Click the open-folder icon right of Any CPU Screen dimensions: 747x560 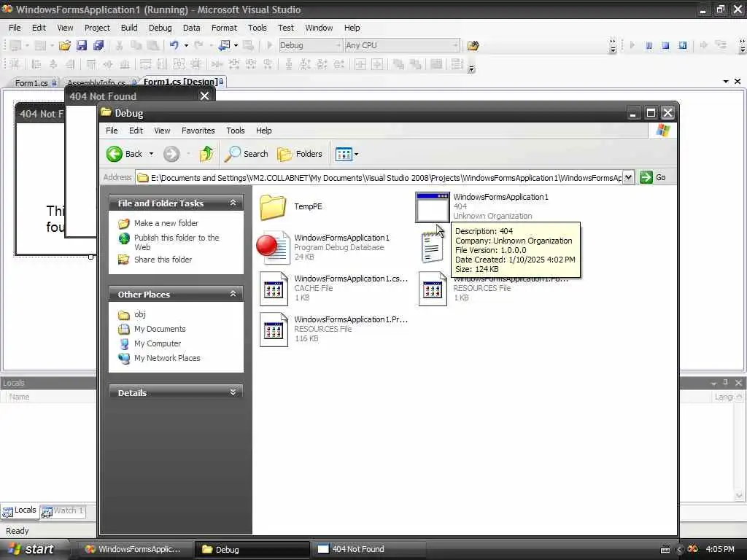[473, 45]
